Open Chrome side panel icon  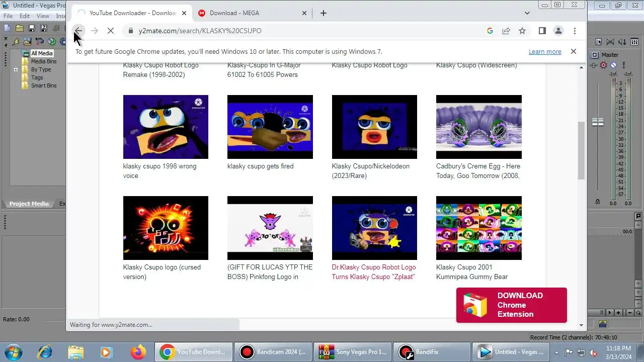[x=542, y=31]
